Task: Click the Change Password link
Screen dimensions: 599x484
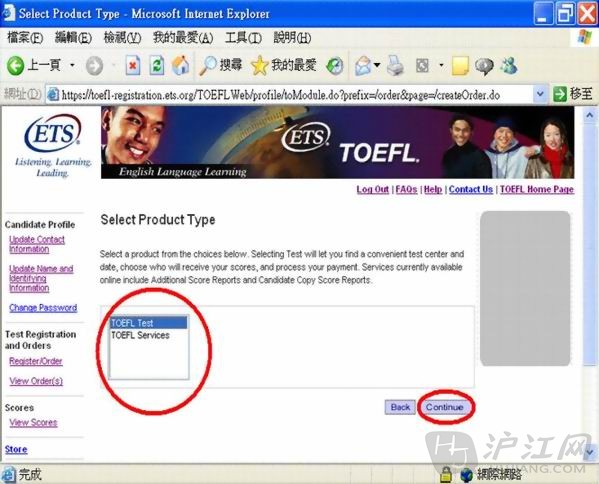Action: click(x=43, y=308)
